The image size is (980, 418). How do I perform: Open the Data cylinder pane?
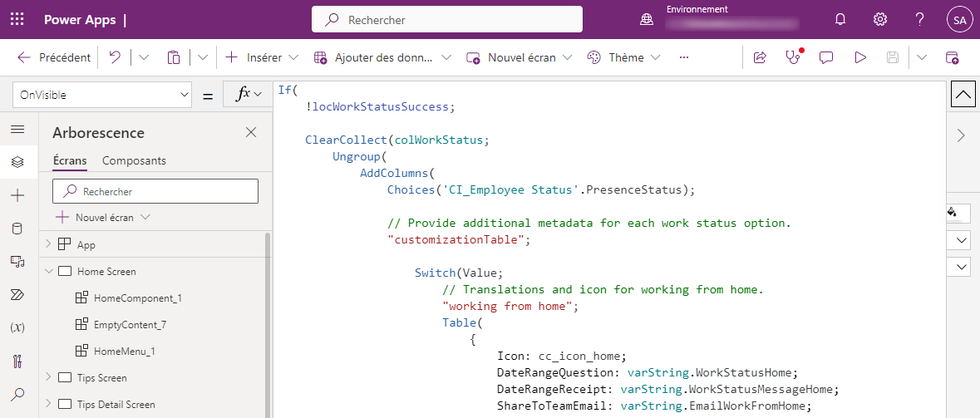[x=17, y=229]
